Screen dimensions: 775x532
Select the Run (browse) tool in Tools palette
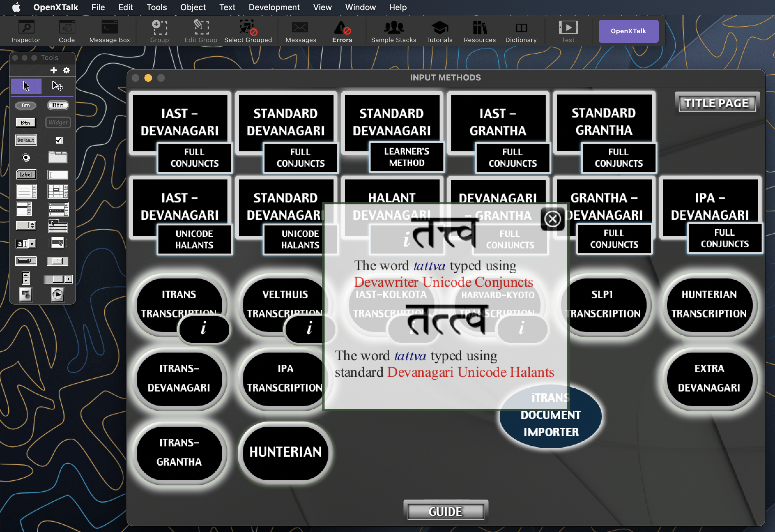[26, 86]
